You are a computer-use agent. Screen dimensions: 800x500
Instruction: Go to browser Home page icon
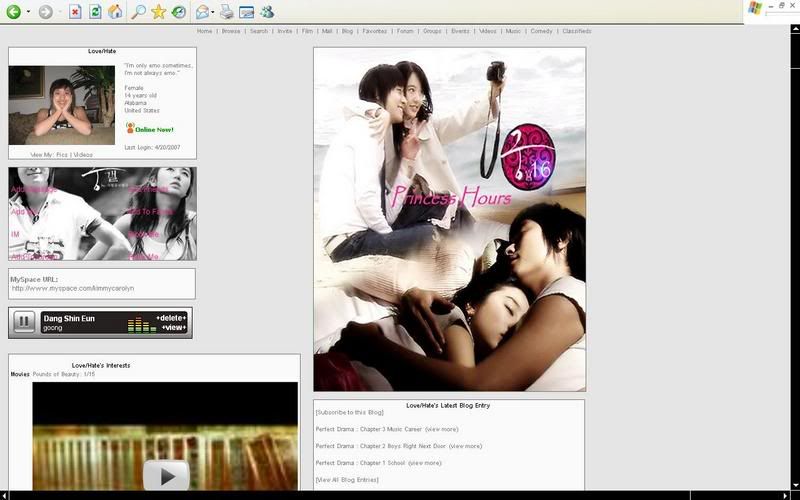(115, 12)
